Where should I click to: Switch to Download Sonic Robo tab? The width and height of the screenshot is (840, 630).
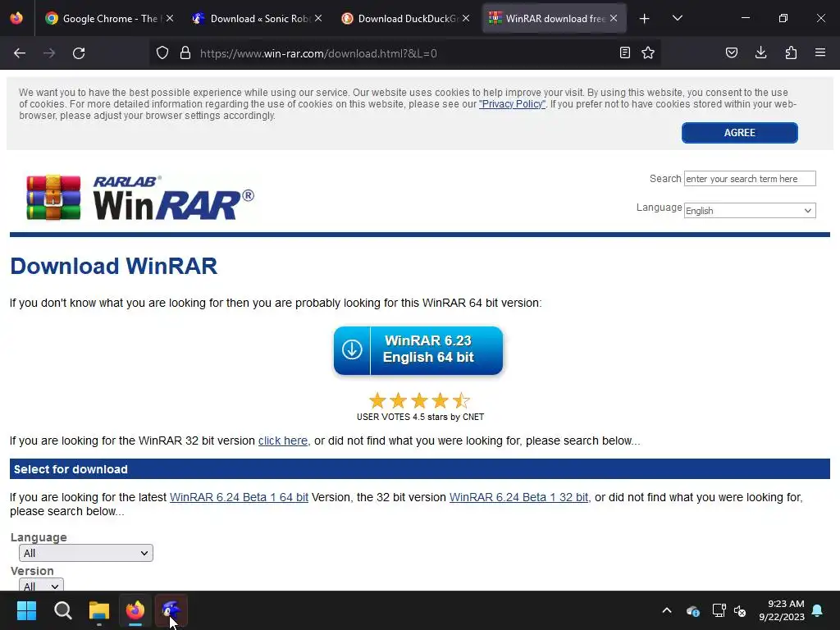click(x=257, y=18)
